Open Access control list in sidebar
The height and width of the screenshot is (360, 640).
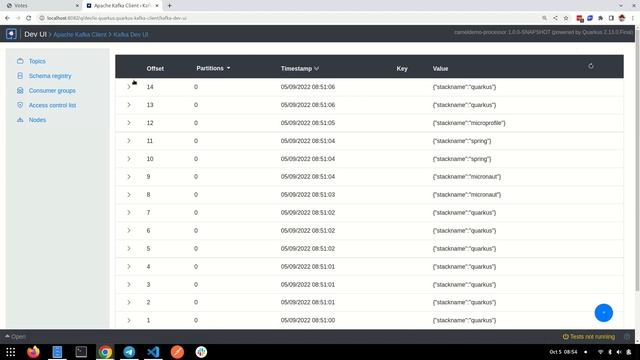point(52,105)
